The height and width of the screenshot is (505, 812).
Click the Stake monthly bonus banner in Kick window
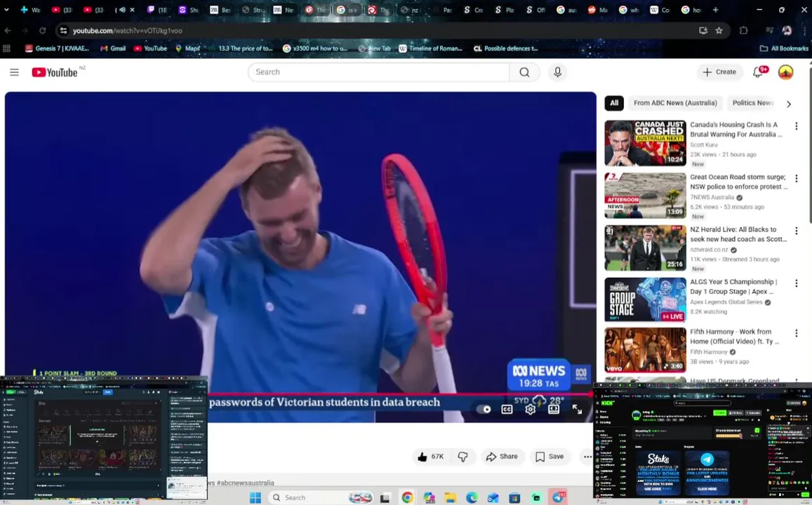(658, 473)
